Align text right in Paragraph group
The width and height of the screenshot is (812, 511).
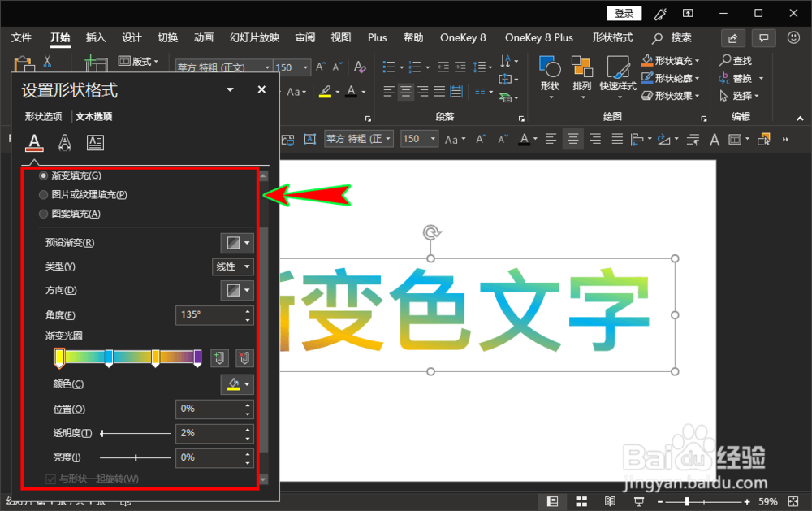(423, 92)
